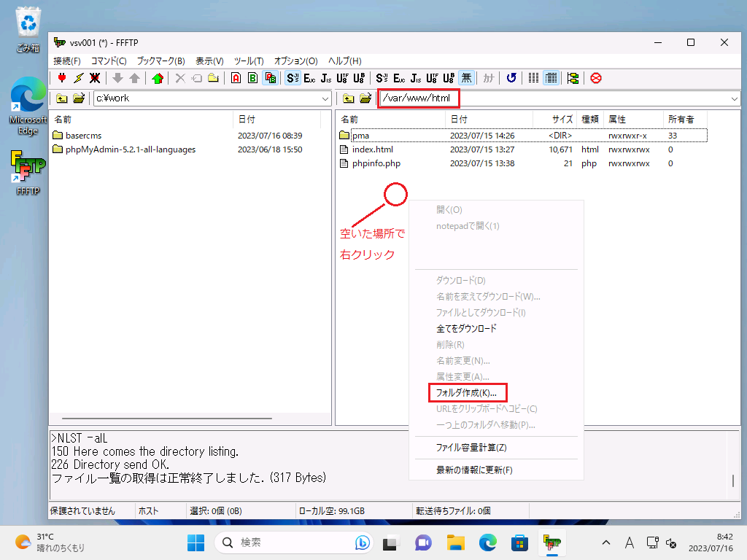Select the phpinfo.php file in remote list
This screenshot has height=560, width=747.
(x=376, y=163)
